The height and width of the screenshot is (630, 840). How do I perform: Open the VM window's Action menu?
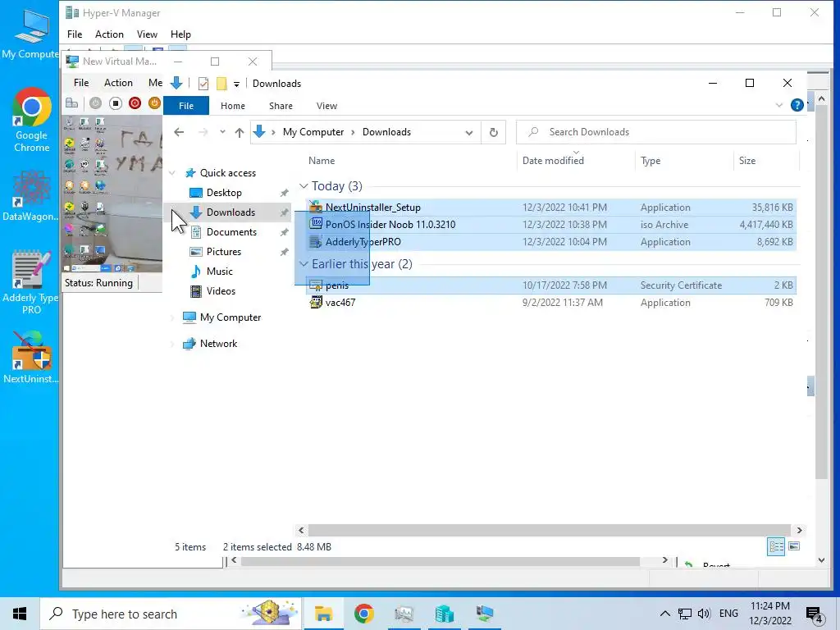click(118, 83)
